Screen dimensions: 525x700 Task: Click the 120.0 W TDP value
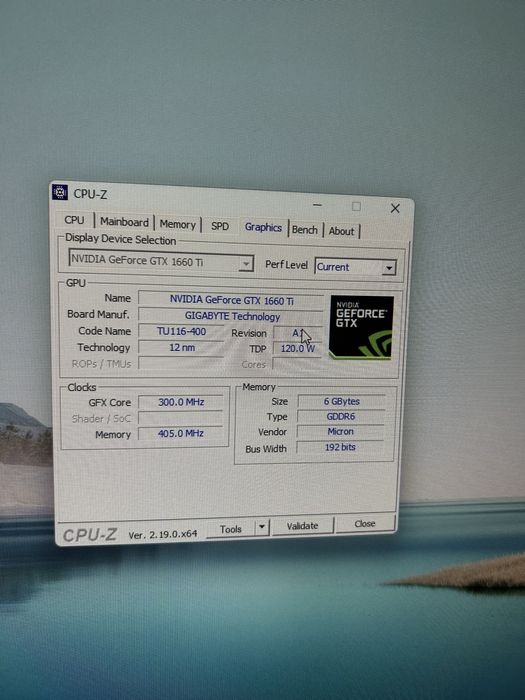297,349
